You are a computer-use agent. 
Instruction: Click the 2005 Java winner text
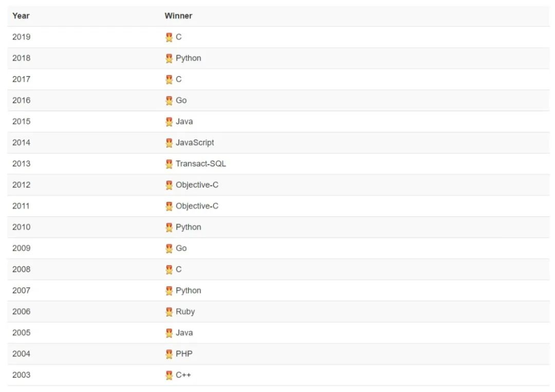point(184,333)
